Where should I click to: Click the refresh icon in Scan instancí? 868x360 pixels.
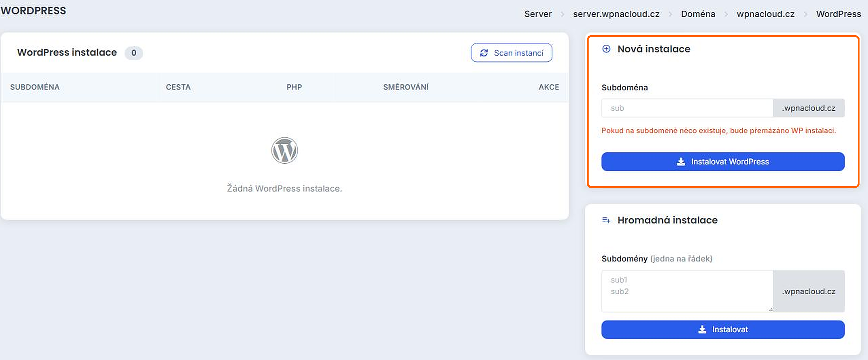tap(484, 53)
